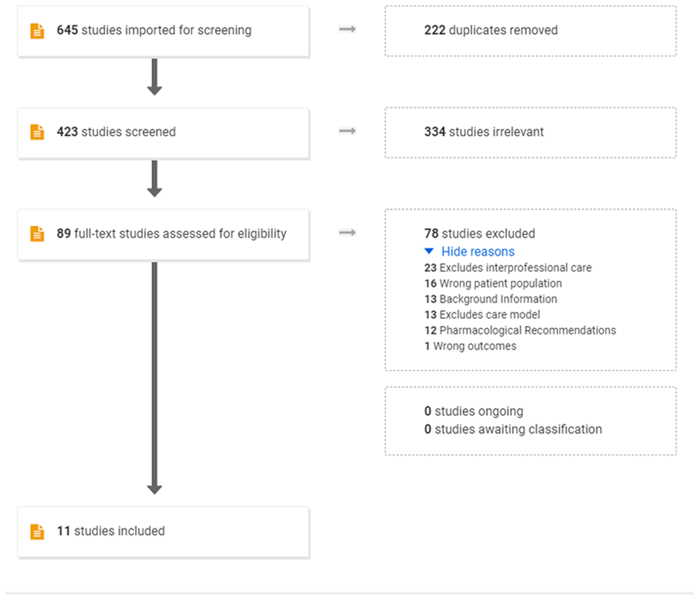Select the 16 Wrong patient population reason
The width and height of the screenshot is (700, 601).
[x=493, y=284]
